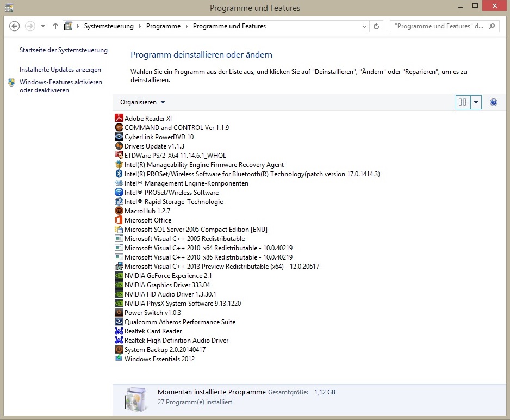Click the control panel icon in address bar
Screen dimensions: 510x420
69,26
